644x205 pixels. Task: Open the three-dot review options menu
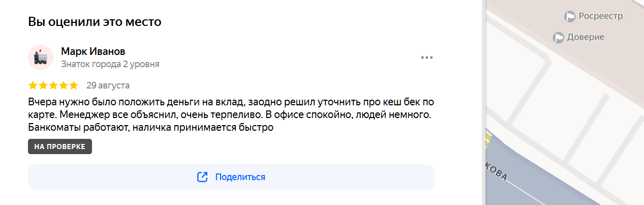(x=426, y=57)
